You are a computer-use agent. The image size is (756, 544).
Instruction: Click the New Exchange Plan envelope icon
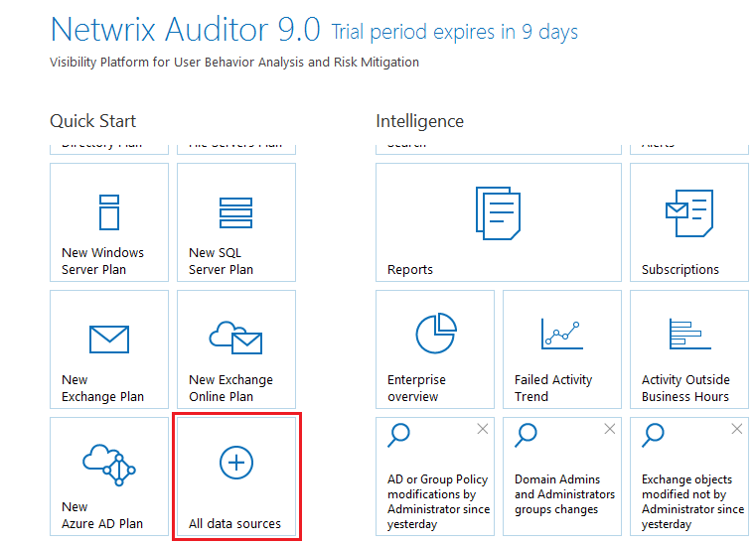(x=109, y=340)
